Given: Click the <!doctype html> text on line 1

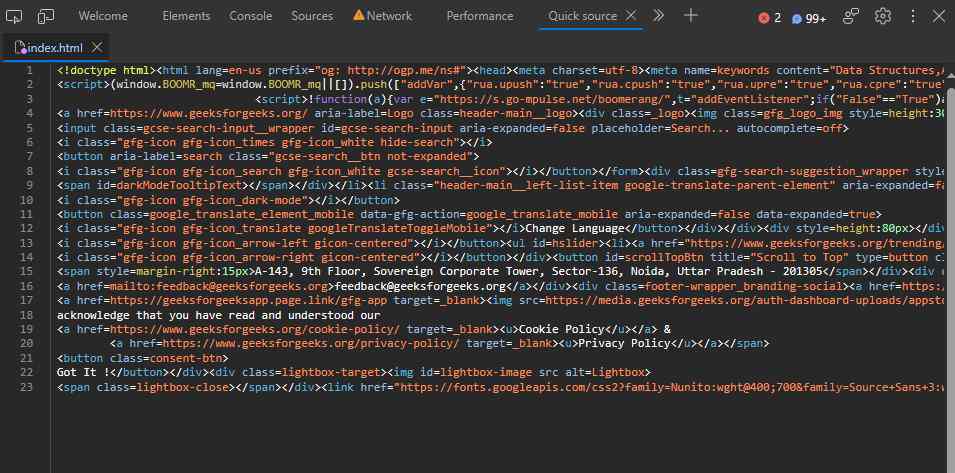Looking at the screenshot, I should (106, 71).
